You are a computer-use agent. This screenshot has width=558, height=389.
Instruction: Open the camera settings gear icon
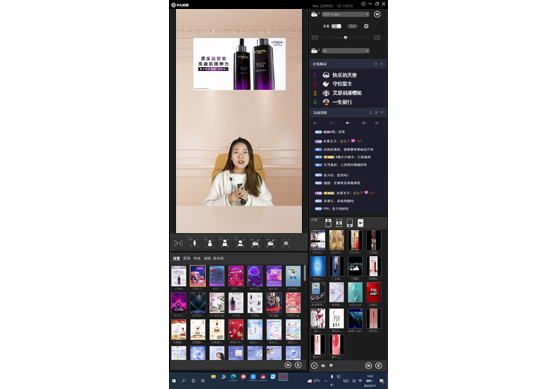click(366, 26)
